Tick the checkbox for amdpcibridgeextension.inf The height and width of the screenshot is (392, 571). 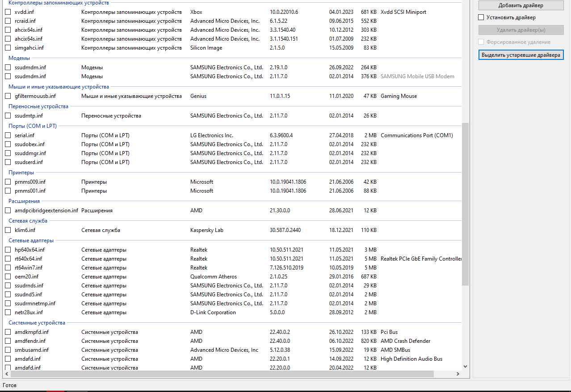(x=8, y=211)
